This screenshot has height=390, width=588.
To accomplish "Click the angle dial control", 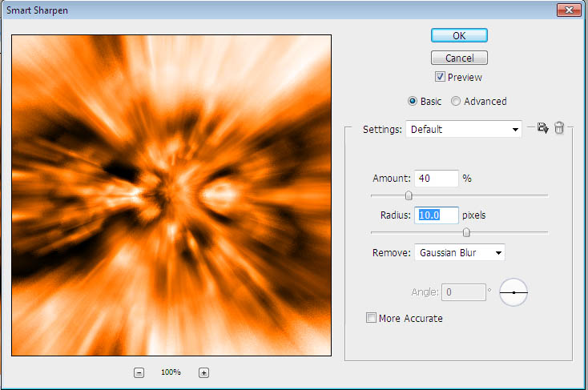I will (x=513, y=292).
